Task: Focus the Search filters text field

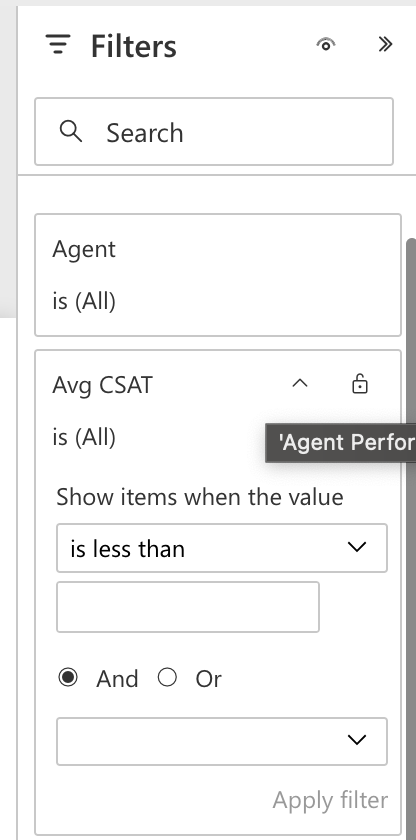Action: [x=214, y=132]
